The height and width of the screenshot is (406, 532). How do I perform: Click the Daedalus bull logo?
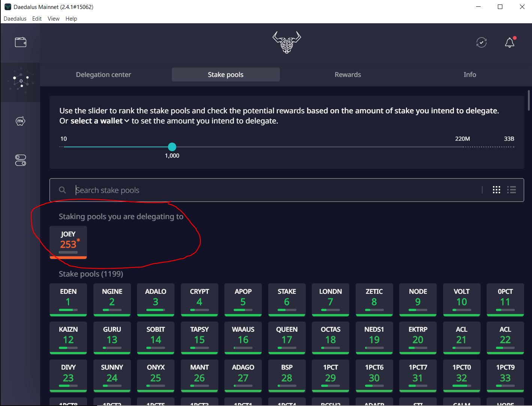click(287, 42)
